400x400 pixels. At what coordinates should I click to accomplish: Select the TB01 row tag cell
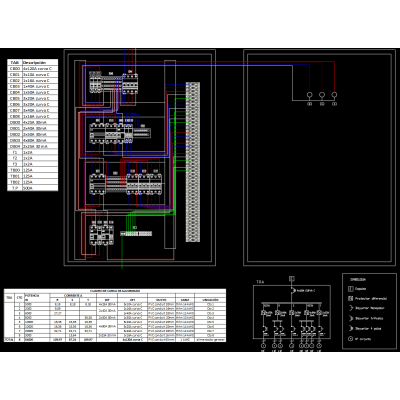pyautogui.click(x=15, y=176)
